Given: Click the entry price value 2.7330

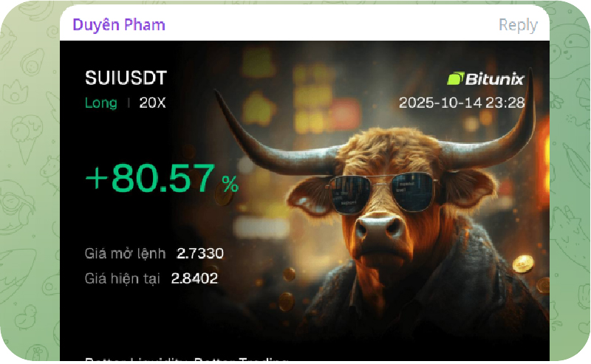Looking at the screenshot, I should coord(199,253).
